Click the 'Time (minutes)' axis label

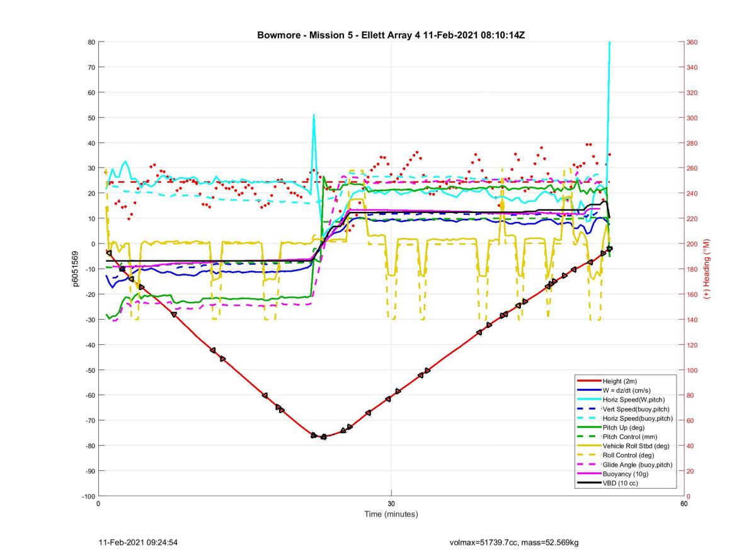point(391,514)
